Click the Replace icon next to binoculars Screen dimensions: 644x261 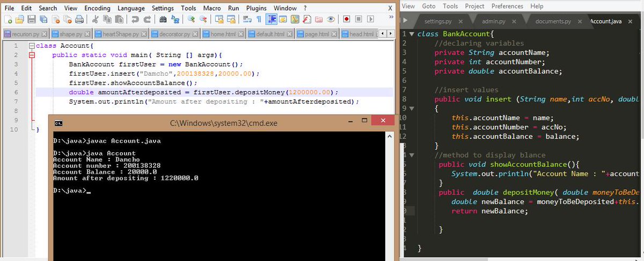tap(175, 19)
